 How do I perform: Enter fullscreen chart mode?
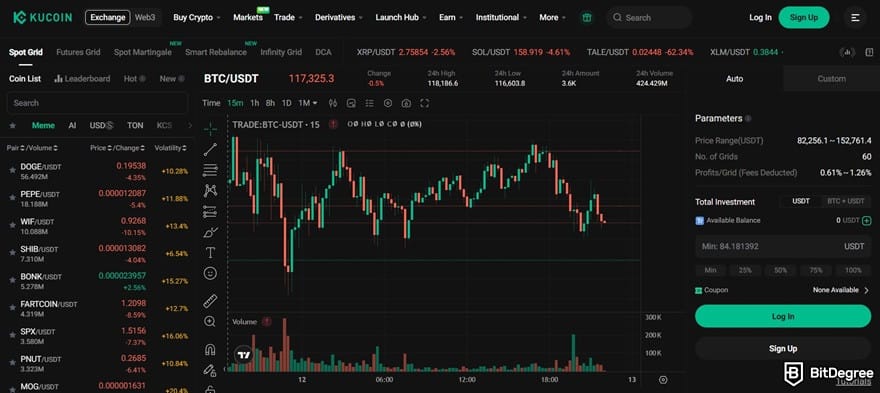(x=425, y=103)
